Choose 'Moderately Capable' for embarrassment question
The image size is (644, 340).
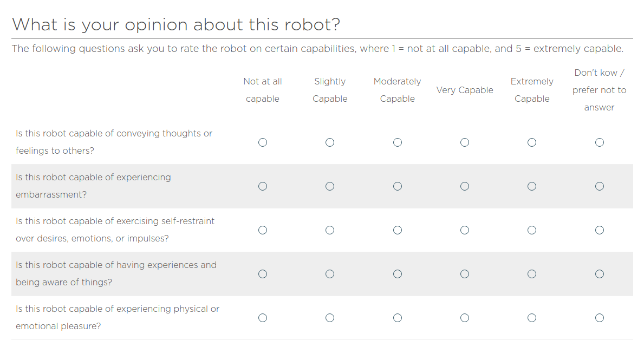[x=397, y=186]
